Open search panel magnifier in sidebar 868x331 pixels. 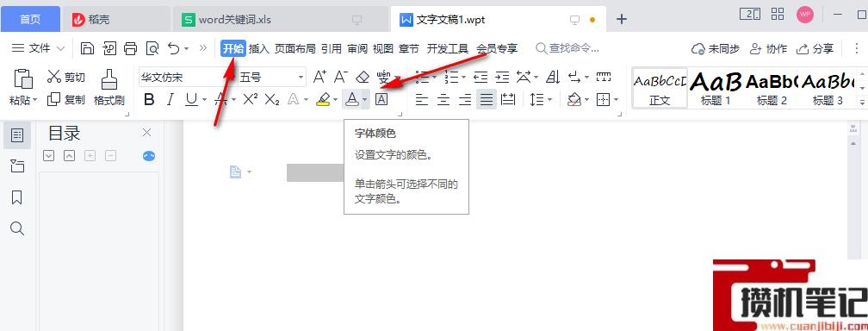click(17, 229)
